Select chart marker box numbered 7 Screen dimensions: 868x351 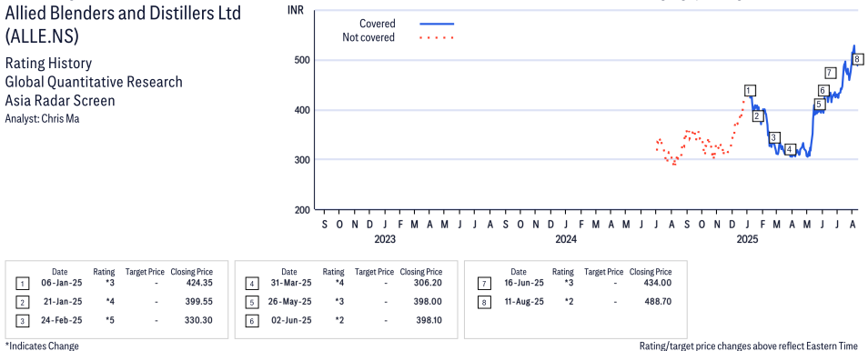click(830, 73)
